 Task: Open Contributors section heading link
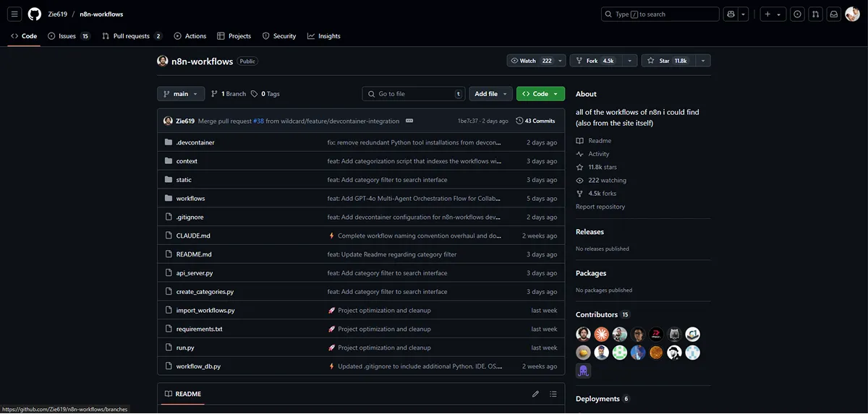pos(603,315)
